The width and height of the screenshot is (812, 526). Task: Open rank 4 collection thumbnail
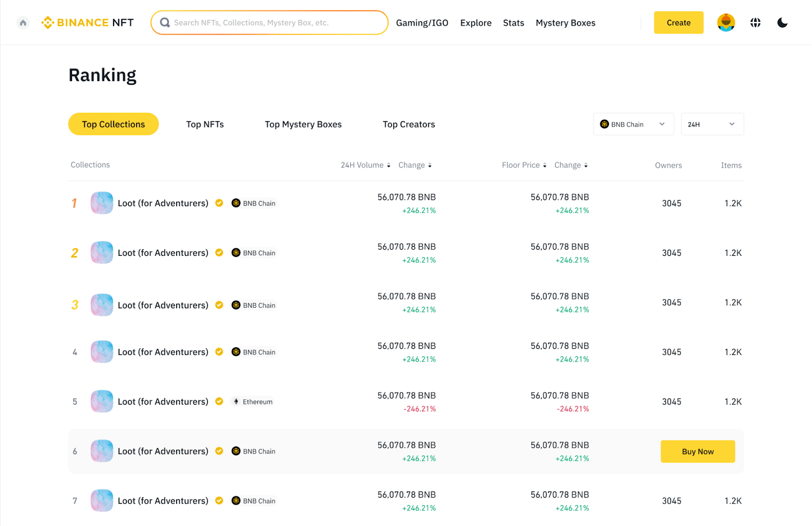tap(102, 352)
